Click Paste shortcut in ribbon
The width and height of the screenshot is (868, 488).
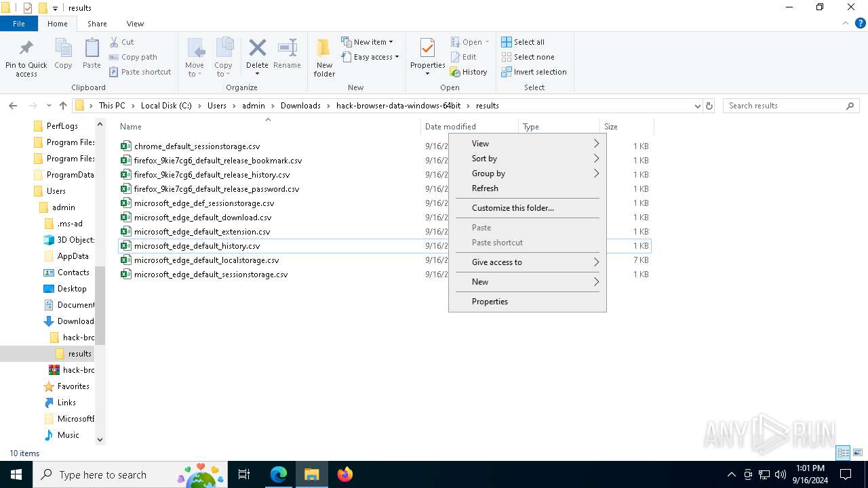point(140,72)
